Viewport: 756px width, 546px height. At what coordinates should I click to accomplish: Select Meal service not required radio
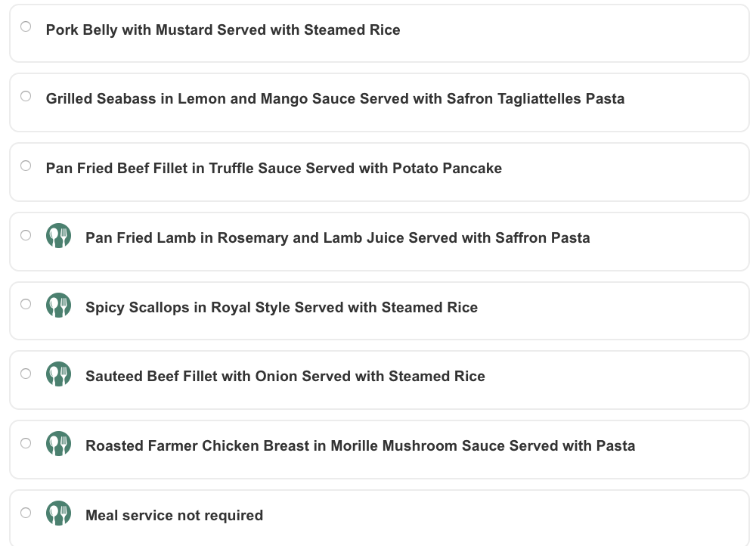point(26,513)
